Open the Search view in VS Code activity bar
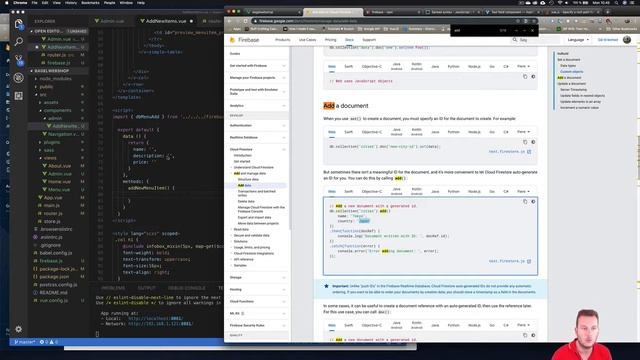This screenshot has height=360, width=640. (x=18, y=41)
